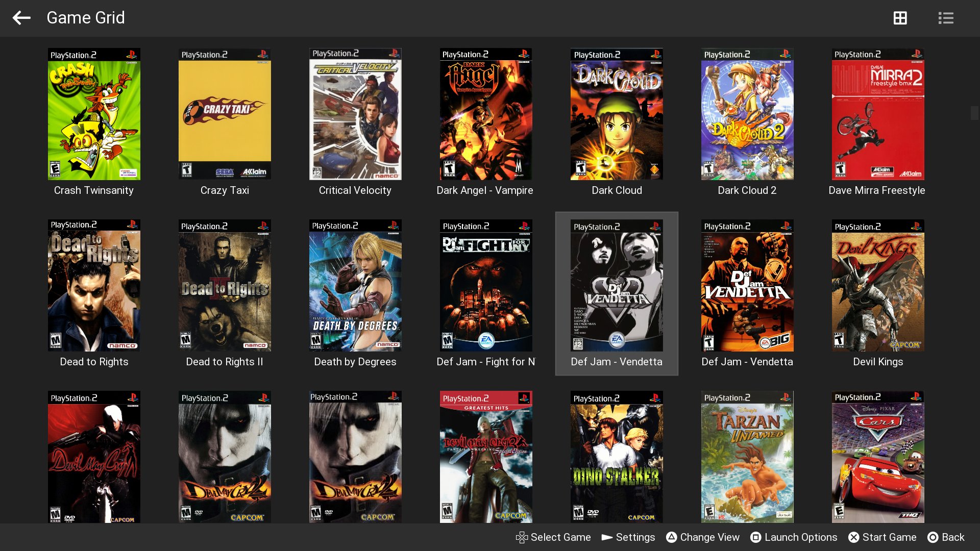Open the Devil Kings cover
The width and height of the screenshot is (980, 551).
878,285
